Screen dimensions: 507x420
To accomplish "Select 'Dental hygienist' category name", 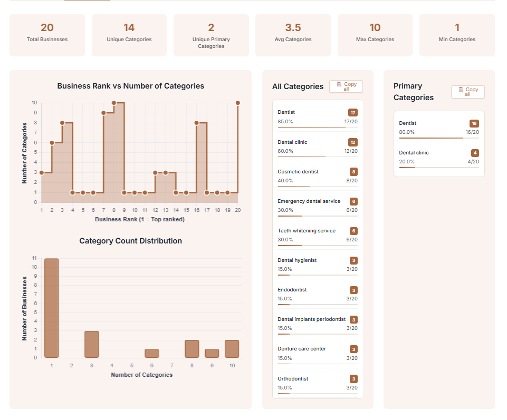I will [x=297, y=260].
